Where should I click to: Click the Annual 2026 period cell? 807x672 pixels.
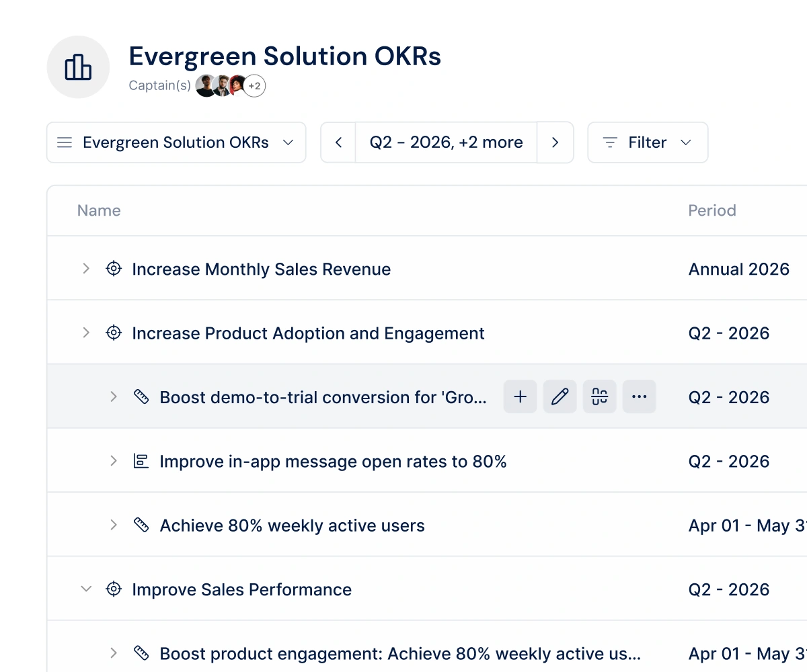coord(739,269)
